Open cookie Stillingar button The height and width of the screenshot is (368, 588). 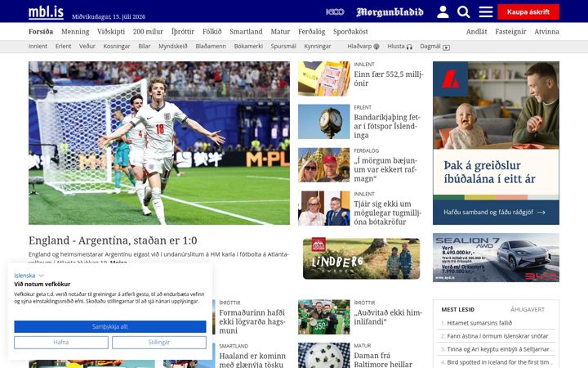[x=159, y=342]
